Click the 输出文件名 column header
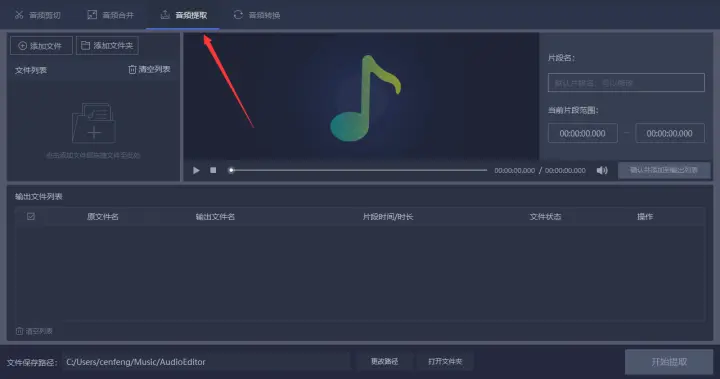The width and height of the screenshot is (720, 379). click(x=215, y=216)
